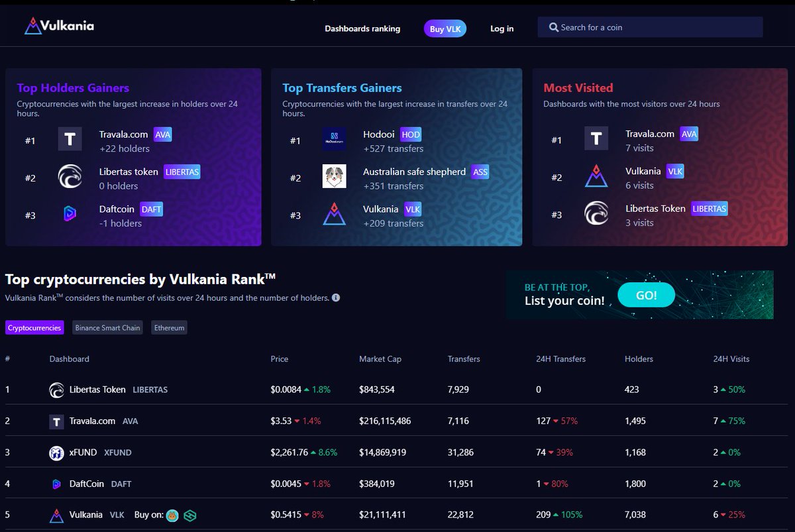The width and height of the screenshot is (795, 532).
Task: Open Vulkania icon in Top Transfers Gainers
Action: (x=334, y=213)
